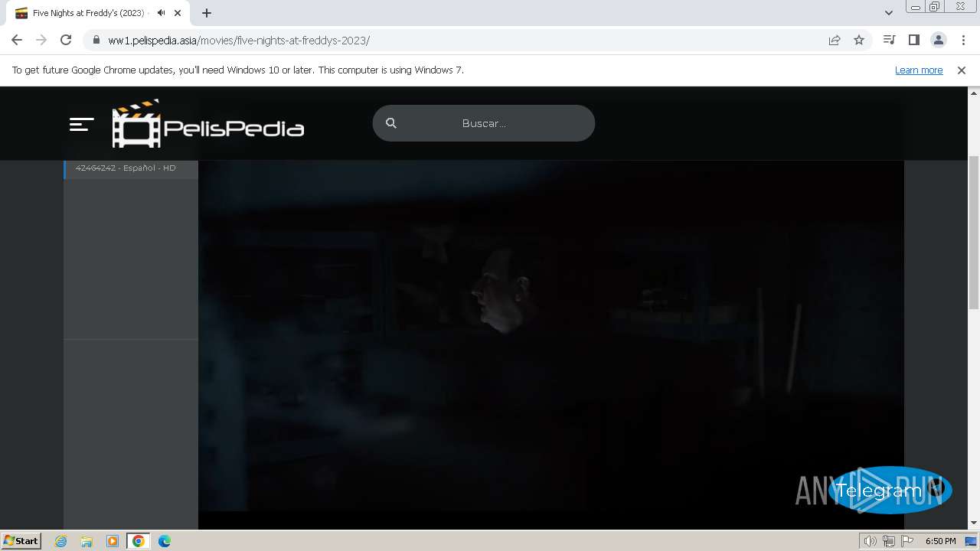Click the site lock security icon
The height and width of the screenshot is (551, 980).
point(96,40)
